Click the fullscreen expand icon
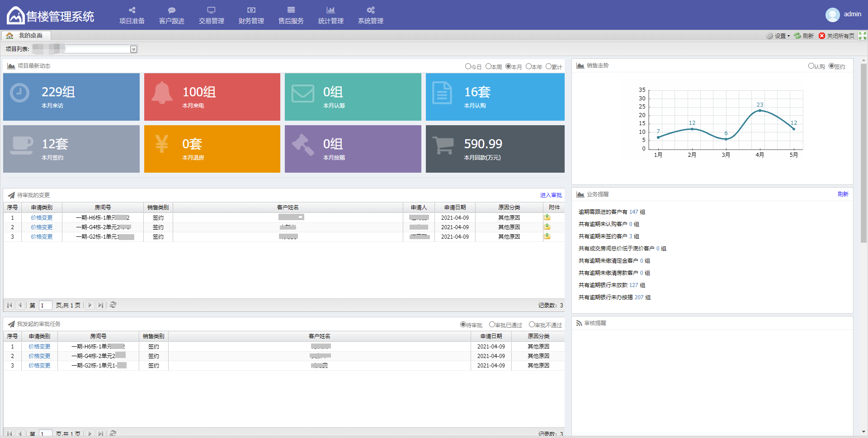 (863, 36)
